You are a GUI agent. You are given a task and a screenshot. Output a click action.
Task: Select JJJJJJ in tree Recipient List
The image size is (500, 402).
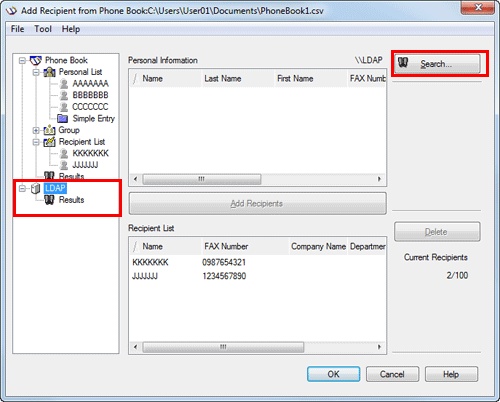pos(85,165)
